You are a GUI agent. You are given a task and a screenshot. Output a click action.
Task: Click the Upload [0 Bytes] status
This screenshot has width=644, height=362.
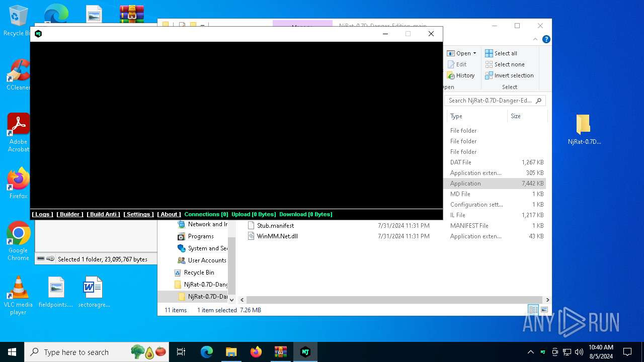click(254, 214)
